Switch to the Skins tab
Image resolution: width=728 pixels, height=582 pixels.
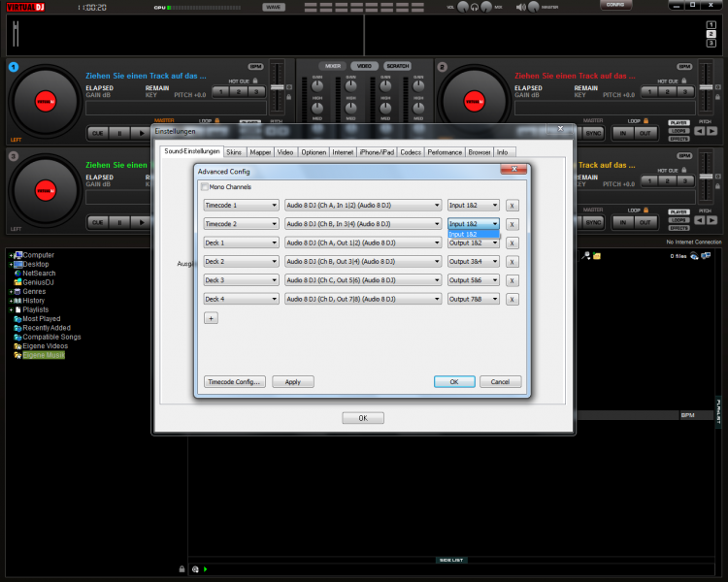pos(234,152)
